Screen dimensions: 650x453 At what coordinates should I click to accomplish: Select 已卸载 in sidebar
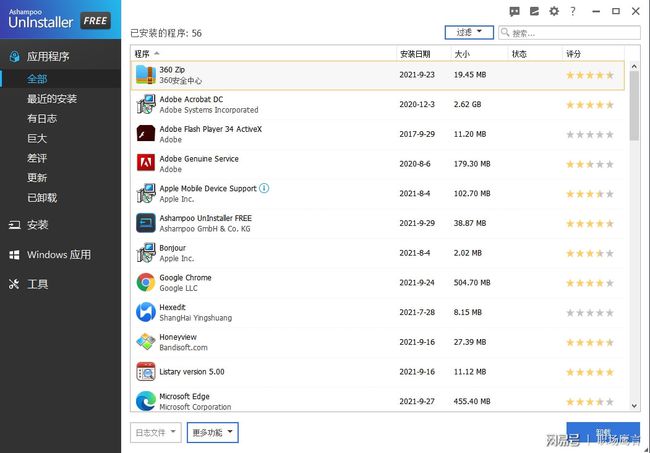pos(42,198)
